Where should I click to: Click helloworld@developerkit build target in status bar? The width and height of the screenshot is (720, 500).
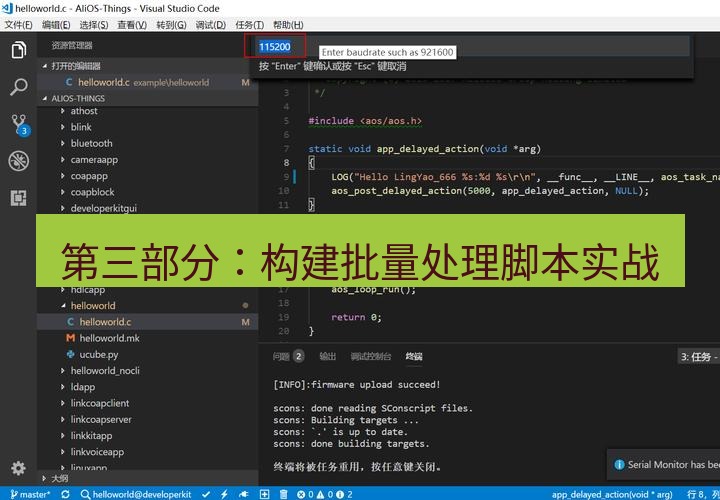click(136, 494)
